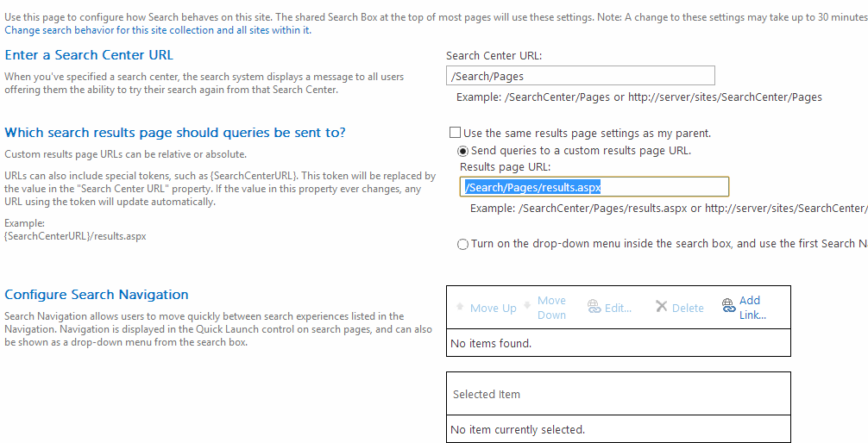The image size is (868, 443).
Task: Open 'Change search behavior for this site collection' link
Action: (x=158, y=30)
